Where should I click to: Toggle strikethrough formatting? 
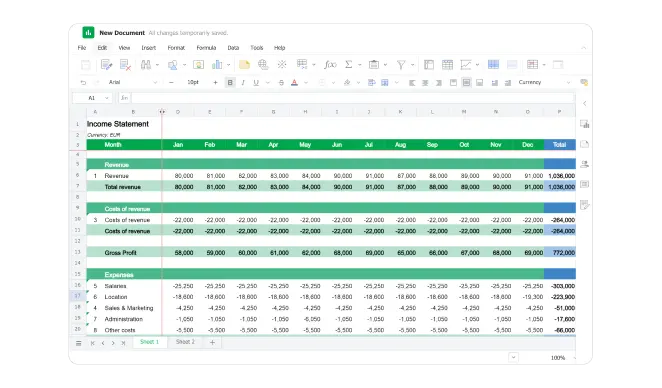click(x=281, y=82)
